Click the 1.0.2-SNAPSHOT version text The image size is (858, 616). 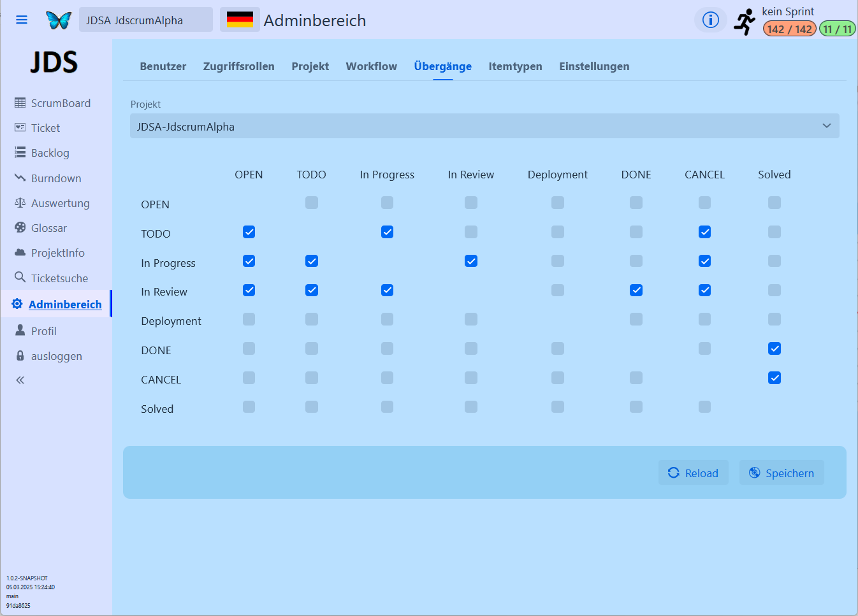(27, 578)
